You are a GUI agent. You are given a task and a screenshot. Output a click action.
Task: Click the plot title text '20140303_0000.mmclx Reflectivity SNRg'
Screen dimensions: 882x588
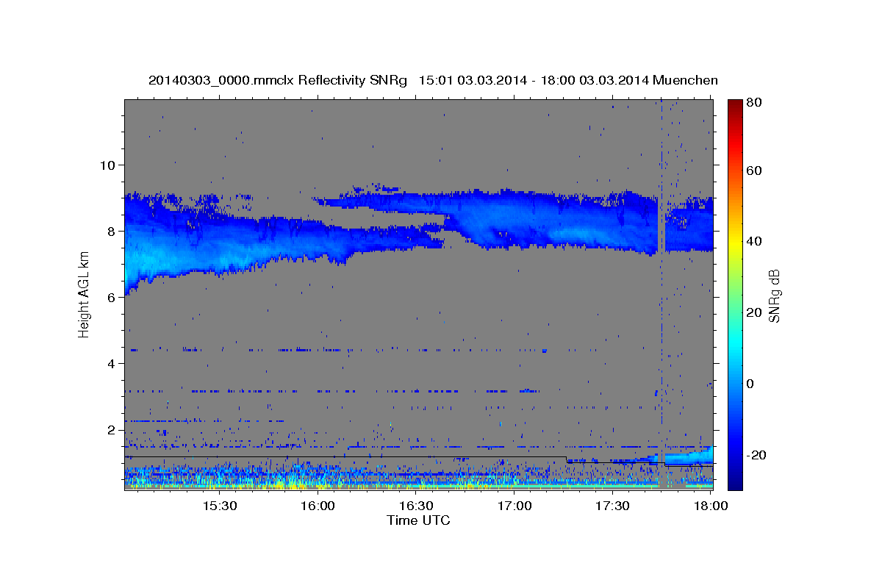click(278, 80)
